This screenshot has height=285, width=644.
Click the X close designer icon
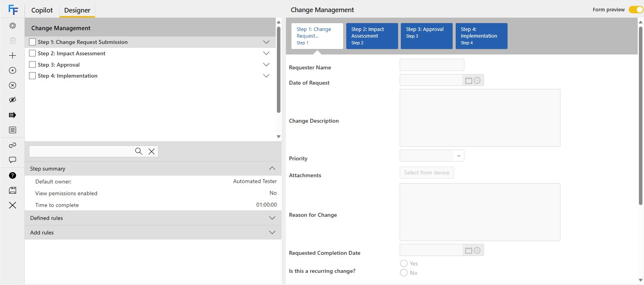coord(13,205)
